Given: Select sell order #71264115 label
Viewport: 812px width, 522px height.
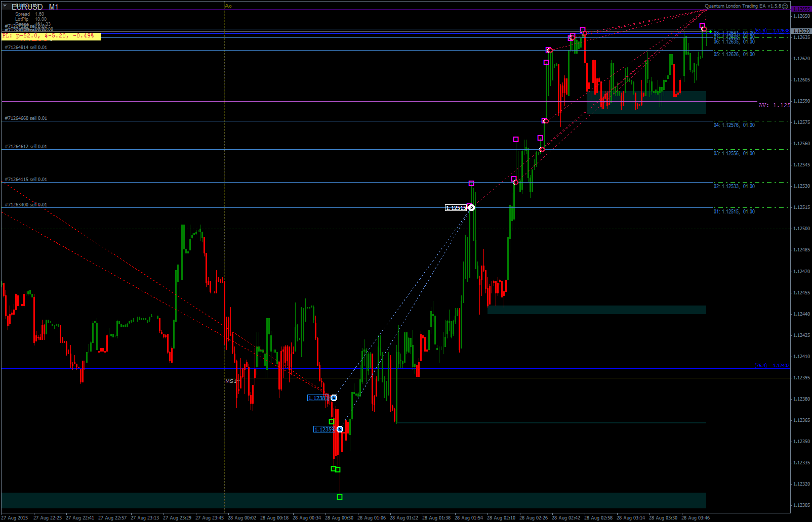Looking at the screenshot, I should tap(26, 180).
